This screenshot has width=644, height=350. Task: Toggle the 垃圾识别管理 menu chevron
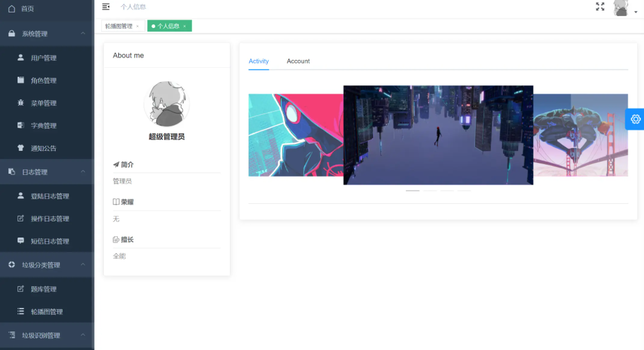pyautogui.click(x=83, y=335)
